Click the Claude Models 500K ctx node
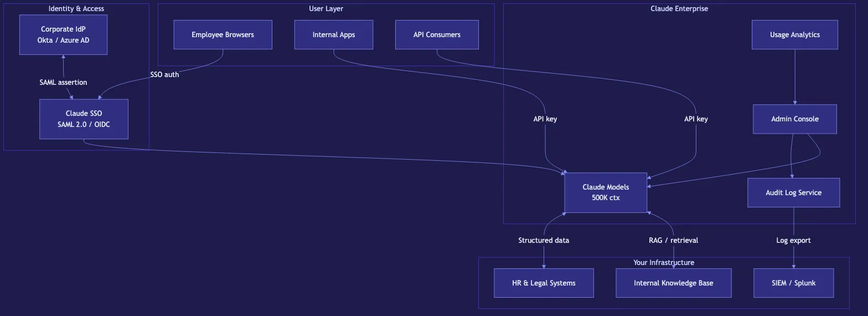 (606, 192)
